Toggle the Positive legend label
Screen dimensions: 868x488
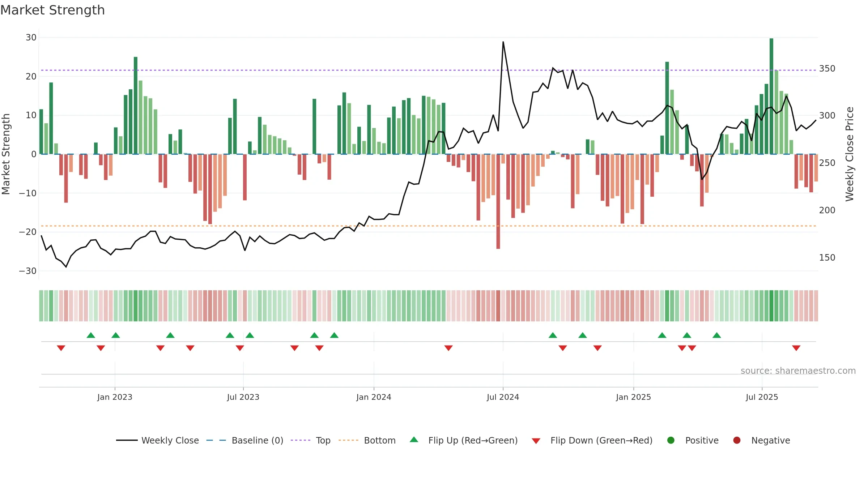click(702, 440)
